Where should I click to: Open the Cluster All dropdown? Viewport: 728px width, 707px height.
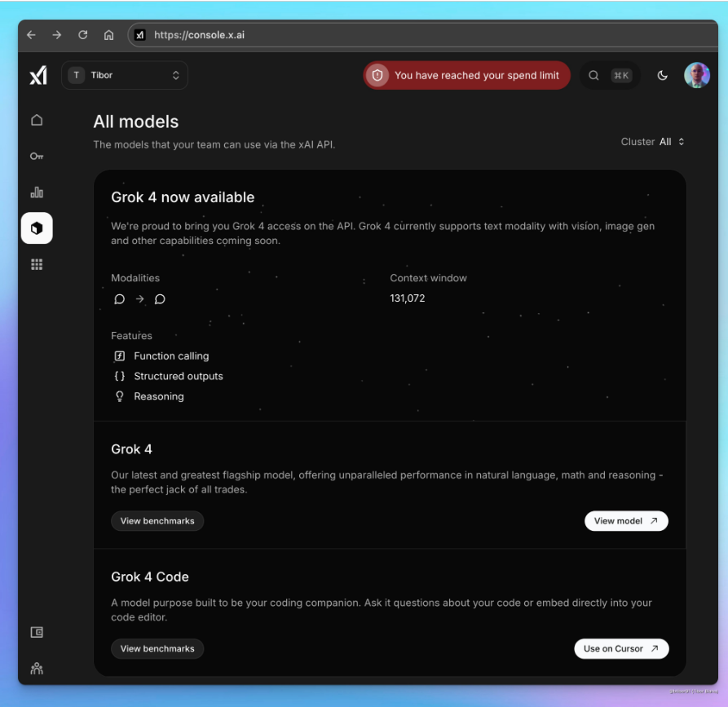pos(653,142)
